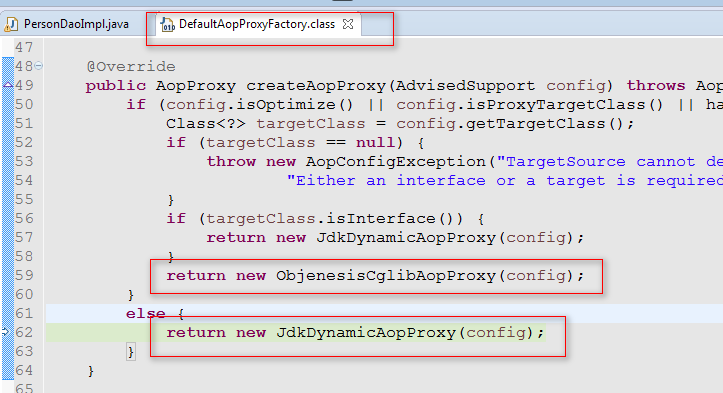Click the PersonDaoImpl.java file icon
This screenshot has width=723, height=393.
[11, 24]
